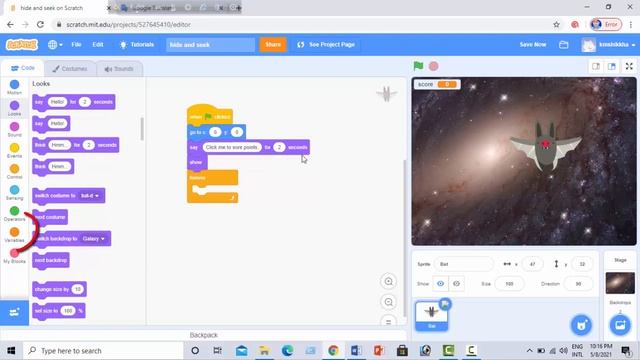This screenshot has height=360, width=640.
Task: Click the sprite Direction field
Action: (578, 284)
